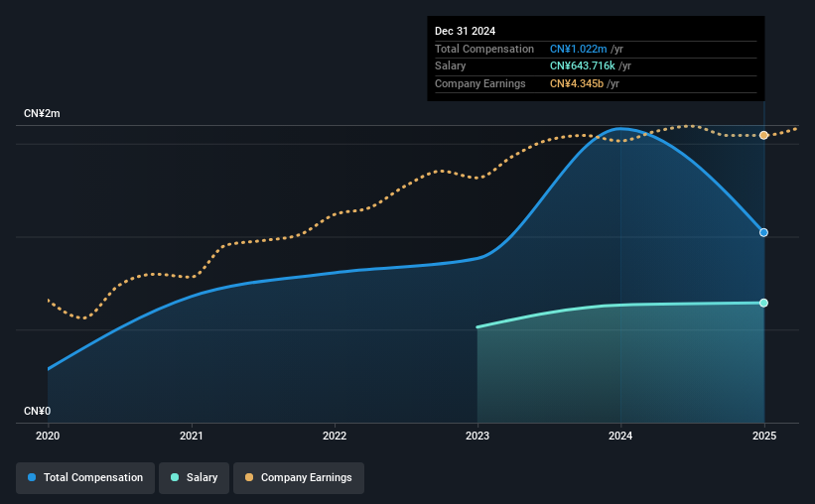
Task: Click the CN¥643.716k salary value
Action: [583, 66]
